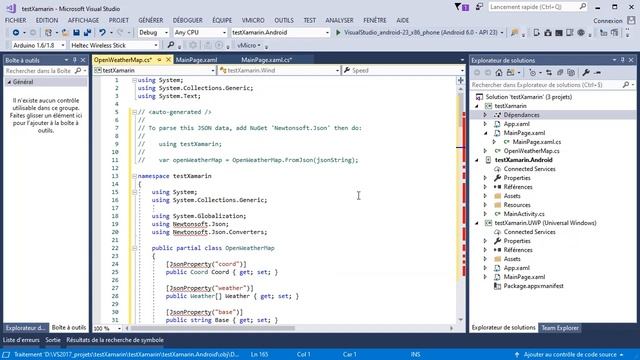
Task: Open the ANALYSER menu
Action: pos(339,20)
